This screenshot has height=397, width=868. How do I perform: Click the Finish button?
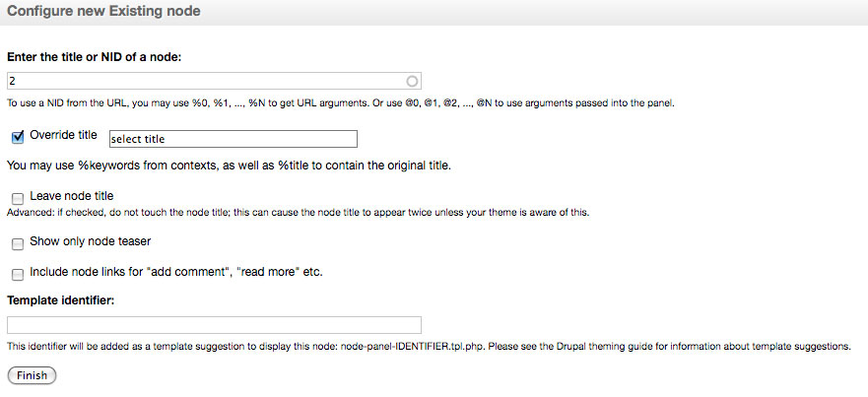(x=32, y=375)
